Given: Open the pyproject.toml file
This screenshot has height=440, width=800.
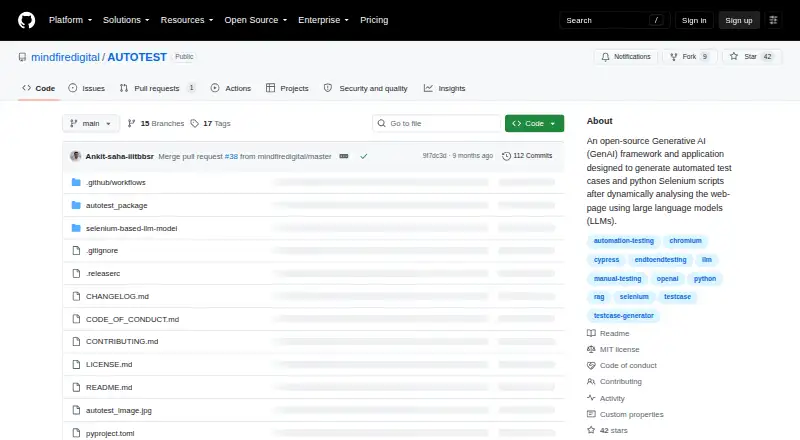Looking at the screenshot, I should (x=110, y=433).
